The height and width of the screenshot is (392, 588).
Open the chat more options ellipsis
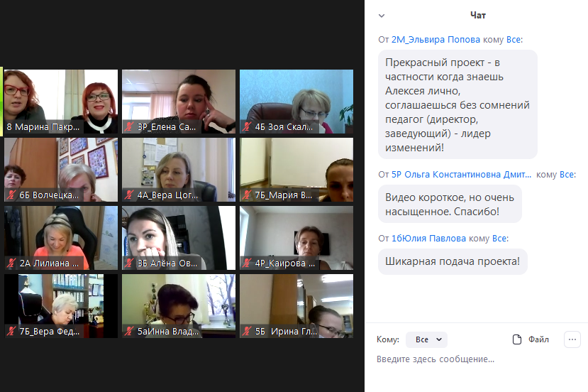pos(572,339)
